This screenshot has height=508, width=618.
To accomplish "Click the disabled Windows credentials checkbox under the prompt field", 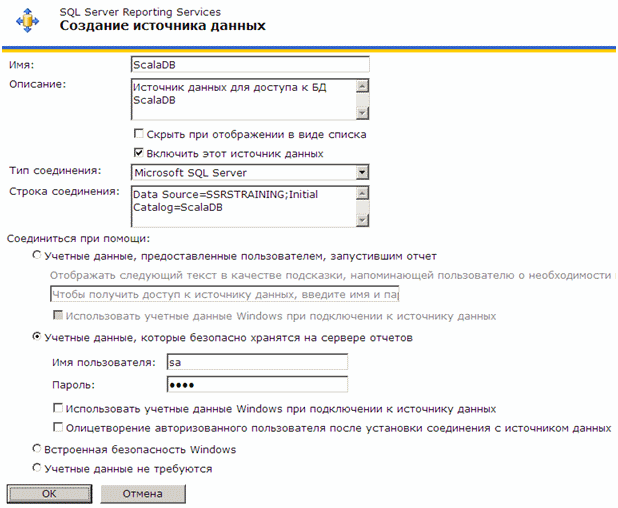I will pyautogui.click(x=58, y=315).
